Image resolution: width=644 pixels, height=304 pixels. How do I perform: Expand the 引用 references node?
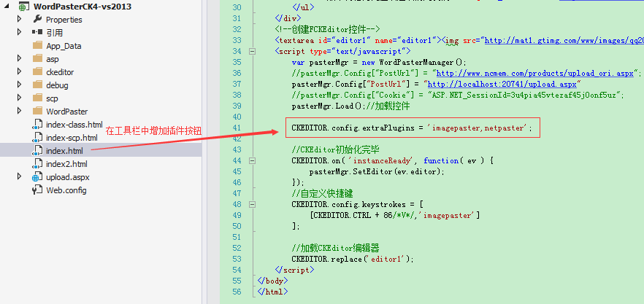(19, 32)
